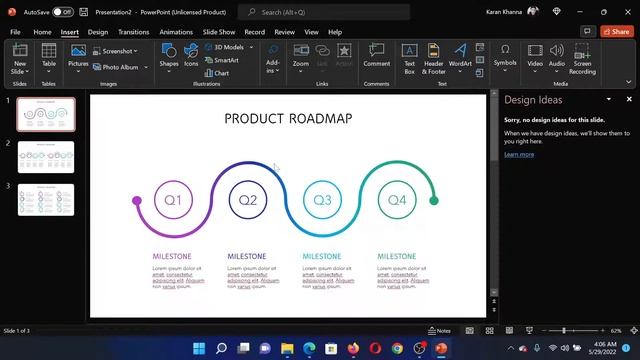Click the zoom in plus button

pyautogui.click(x=602, y=331)
